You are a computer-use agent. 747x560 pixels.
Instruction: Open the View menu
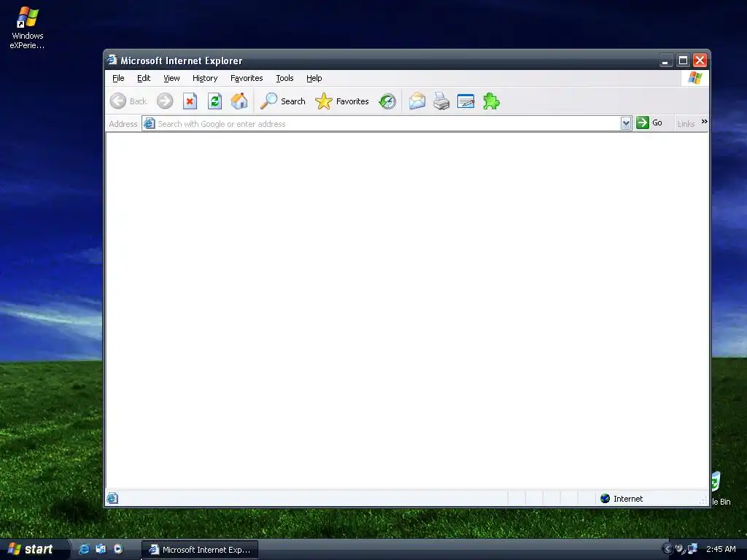171,78
